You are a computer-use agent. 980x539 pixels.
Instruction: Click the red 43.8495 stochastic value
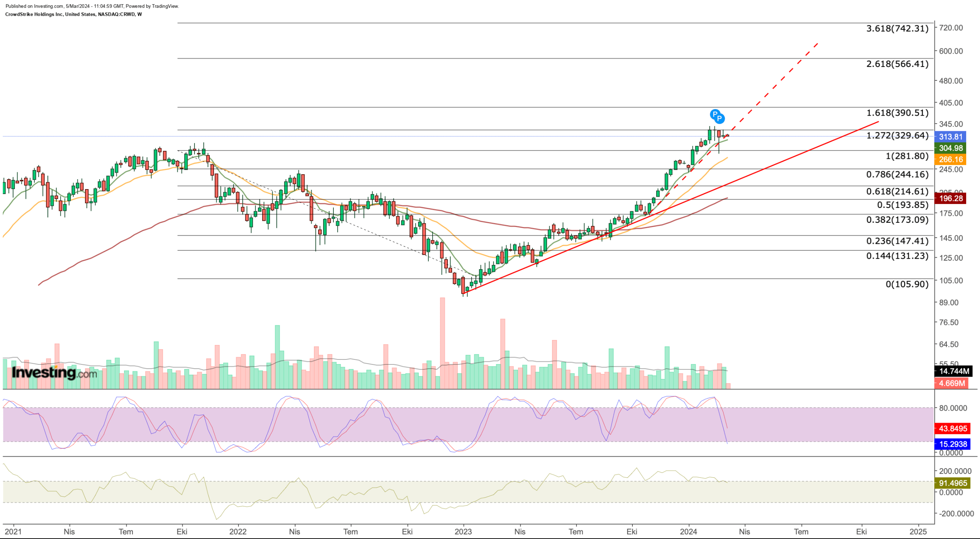(x=952, y=428)
